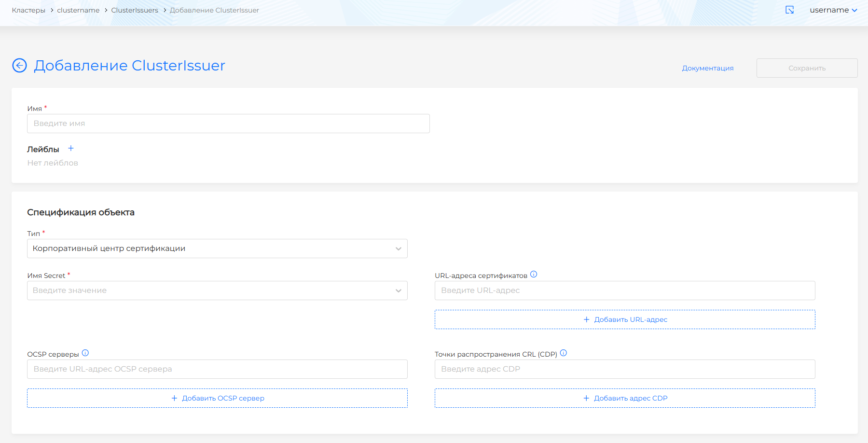Image resolution: width=868 pixels, height=443 pixels.
Task: Click the top-right external window icon
Action: click(x=790, y=10)
